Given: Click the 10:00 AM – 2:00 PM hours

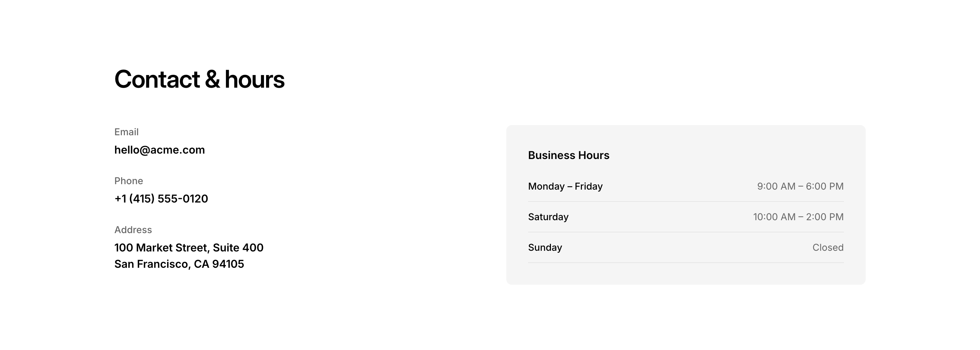Looking at the screenshot, I should (x=798, y=217).
